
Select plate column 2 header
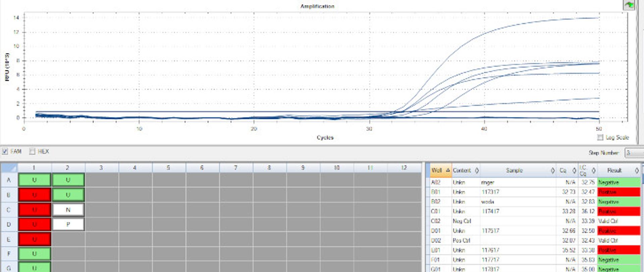pos(68,168)
